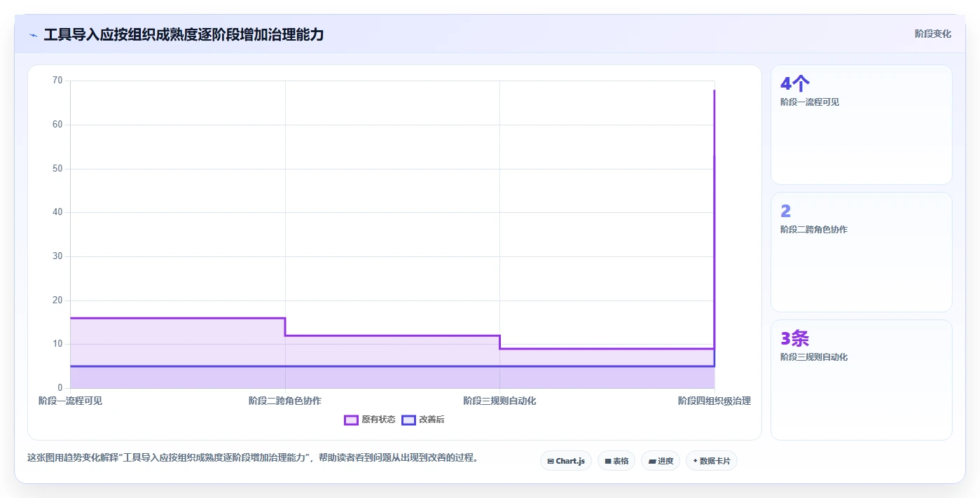Select the Chart.js tag
This screenshot has height=498, width=980.
coord(566,461)
